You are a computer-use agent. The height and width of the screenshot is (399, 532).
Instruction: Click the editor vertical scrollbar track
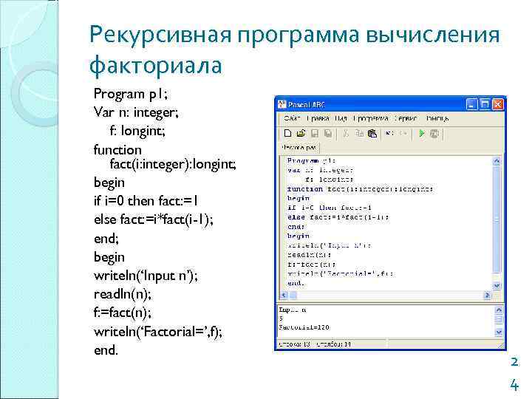[x=497, y=223]
